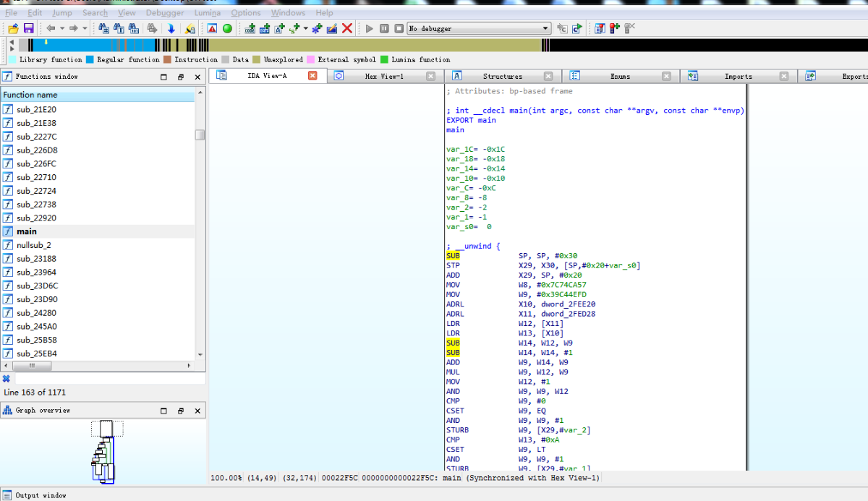Close the IDA View-A tab

pos(312,76)
